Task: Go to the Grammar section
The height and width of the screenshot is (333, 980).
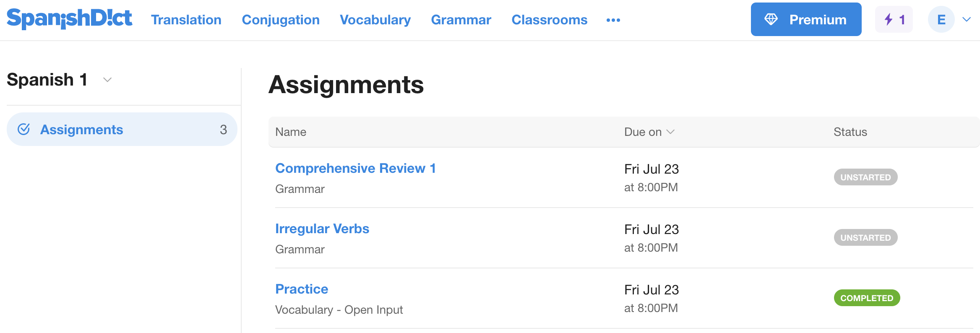Action: pyautogui.click(x=461, y=20)
